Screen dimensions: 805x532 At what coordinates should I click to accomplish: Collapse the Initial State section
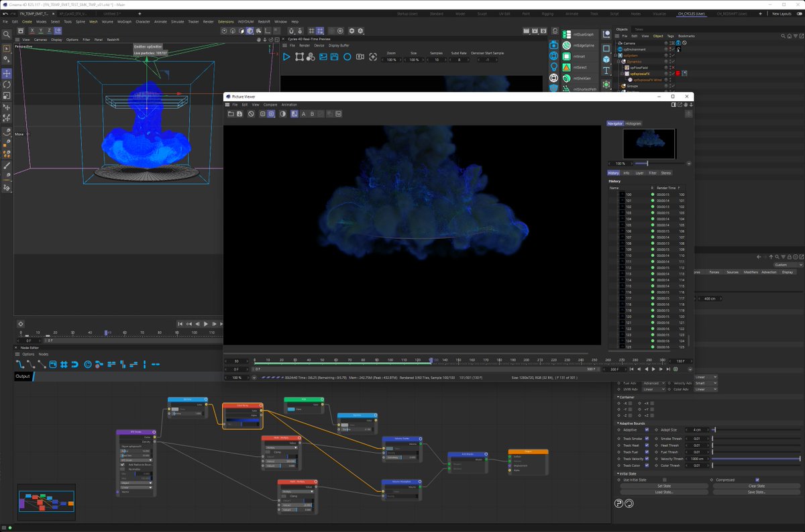(x=619, y=474)
